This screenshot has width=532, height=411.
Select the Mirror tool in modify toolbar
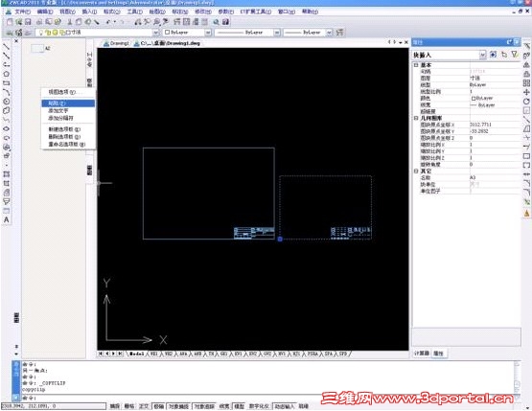(x=526, y=65)
